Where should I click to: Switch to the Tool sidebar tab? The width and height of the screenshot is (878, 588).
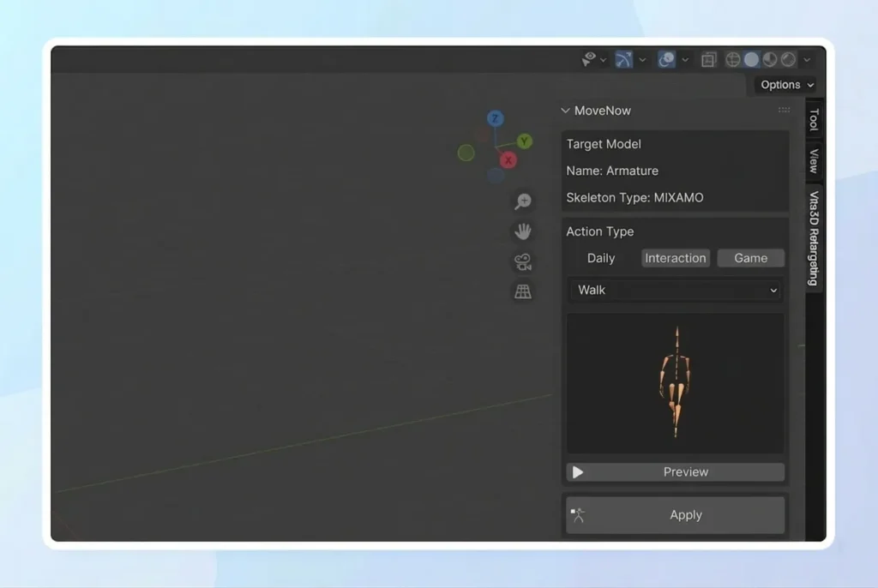coord(814,120)
